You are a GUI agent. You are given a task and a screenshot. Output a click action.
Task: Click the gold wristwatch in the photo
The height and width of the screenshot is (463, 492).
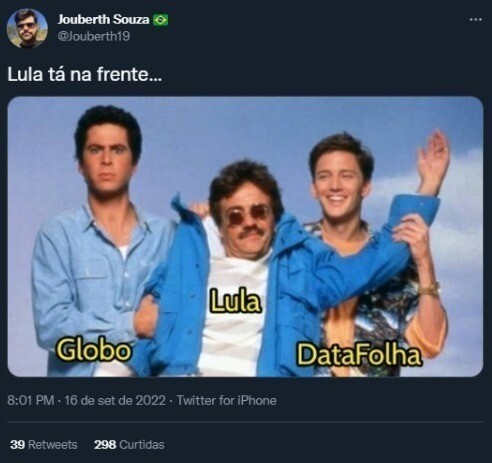tap(429, 289)
